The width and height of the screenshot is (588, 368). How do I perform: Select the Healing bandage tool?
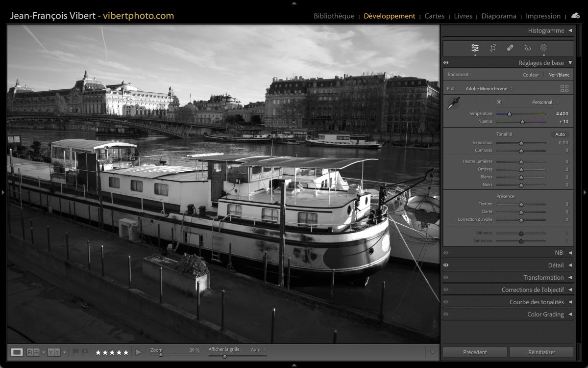click(x=510, y=48)
